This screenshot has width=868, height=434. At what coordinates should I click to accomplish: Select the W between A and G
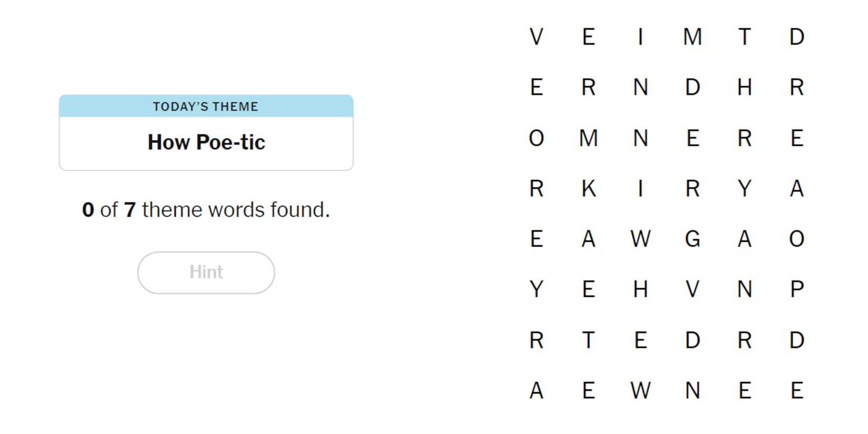tap(640, 239)
